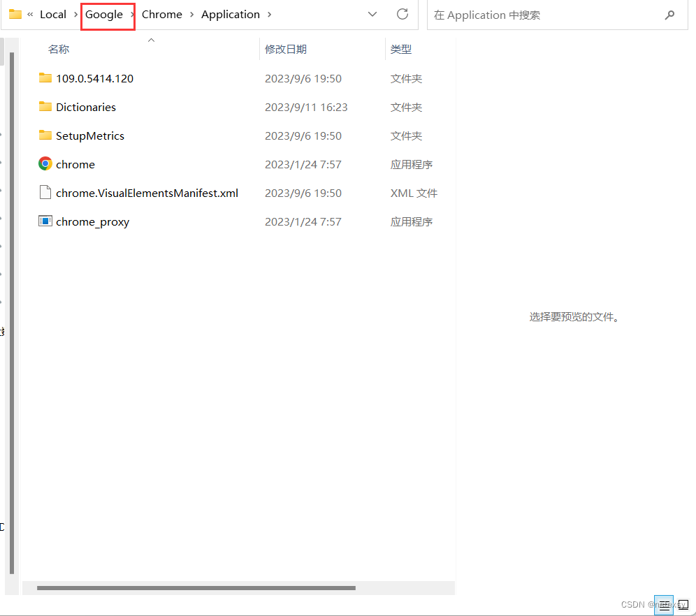The height and width of the screenshot is (616, 696).
Task: Sort by 修改日期 column header
Action: tap(286, 49)
